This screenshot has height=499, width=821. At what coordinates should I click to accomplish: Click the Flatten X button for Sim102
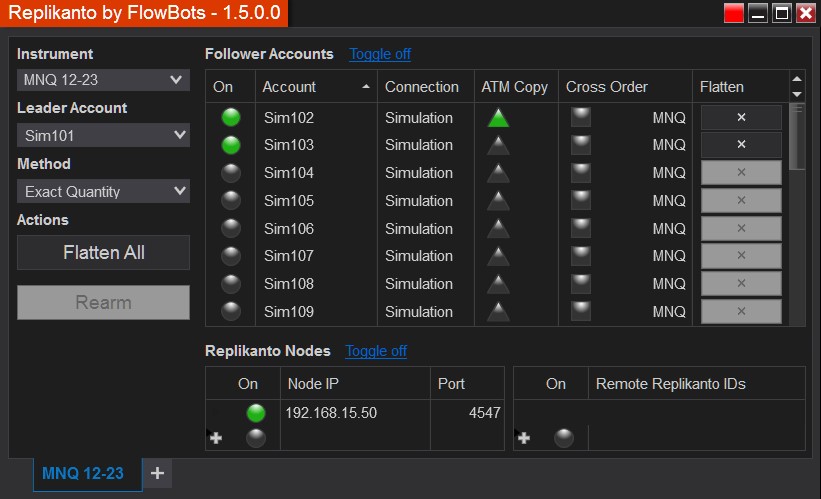click(x=741, y=117)
